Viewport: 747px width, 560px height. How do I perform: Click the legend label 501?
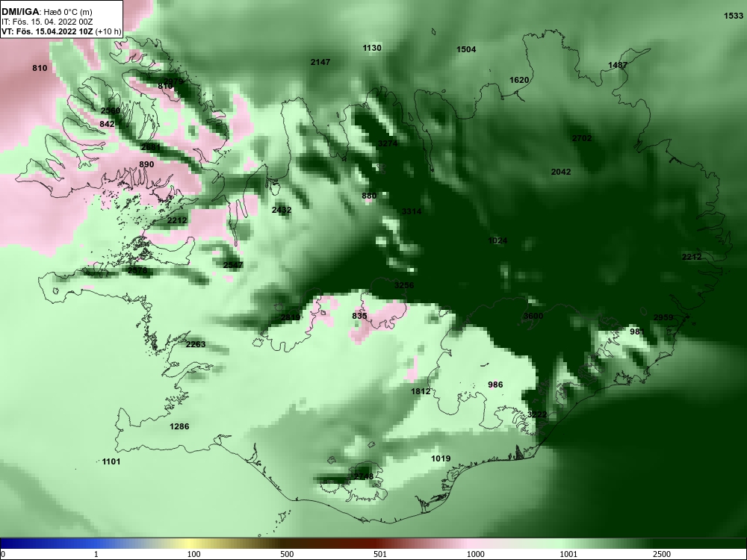click(379, 554)
